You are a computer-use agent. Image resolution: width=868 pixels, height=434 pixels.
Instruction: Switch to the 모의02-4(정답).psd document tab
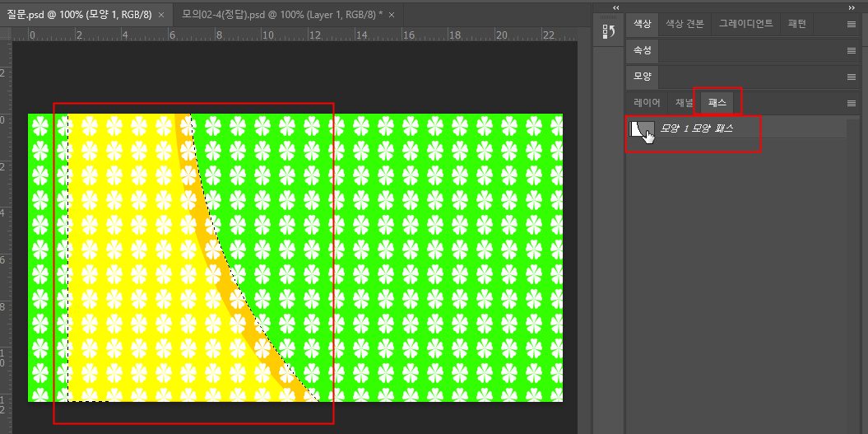pos(282,15)
